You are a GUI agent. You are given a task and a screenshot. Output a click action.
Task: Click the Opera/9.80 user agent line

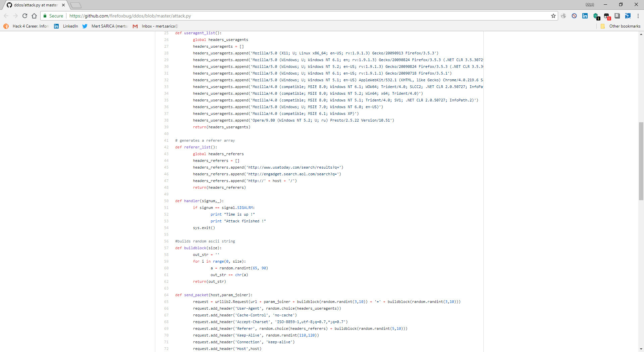point(293,120)
